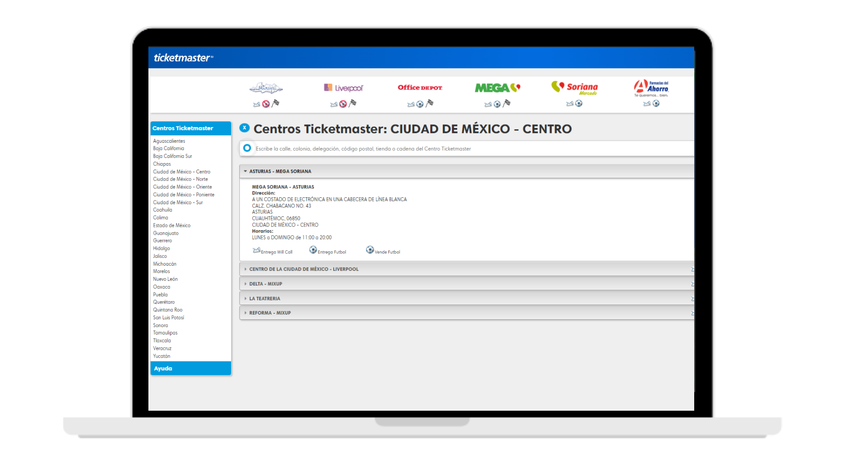Expand the LA TEATRERIA section

[x=467, y=298]
